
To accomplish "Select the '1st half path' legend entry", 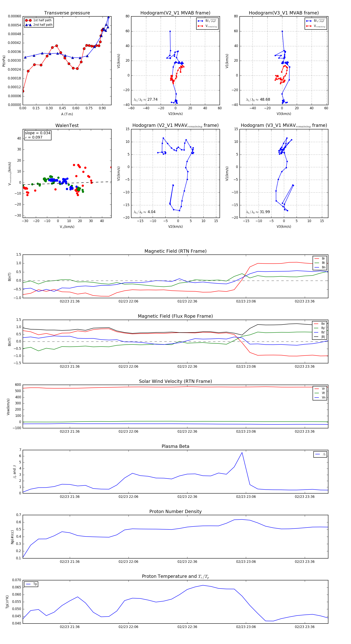I will coord(39,20).
